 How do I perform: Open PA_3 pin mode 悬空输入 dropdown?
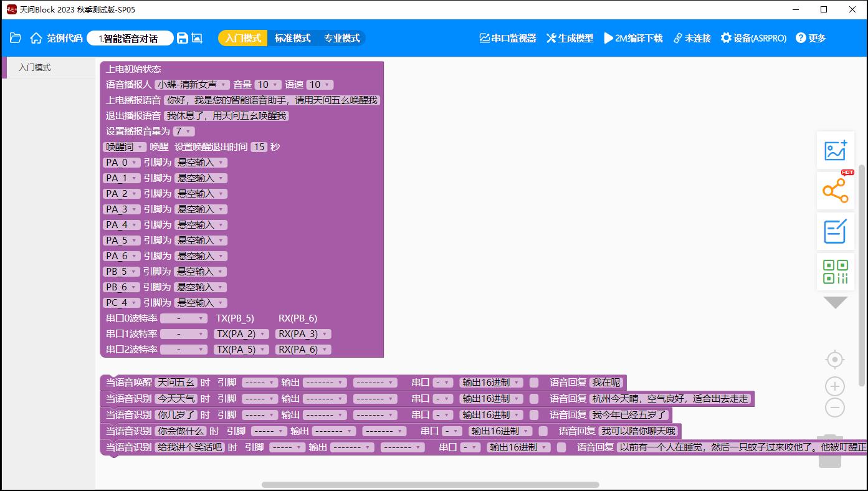pos(200,209)
